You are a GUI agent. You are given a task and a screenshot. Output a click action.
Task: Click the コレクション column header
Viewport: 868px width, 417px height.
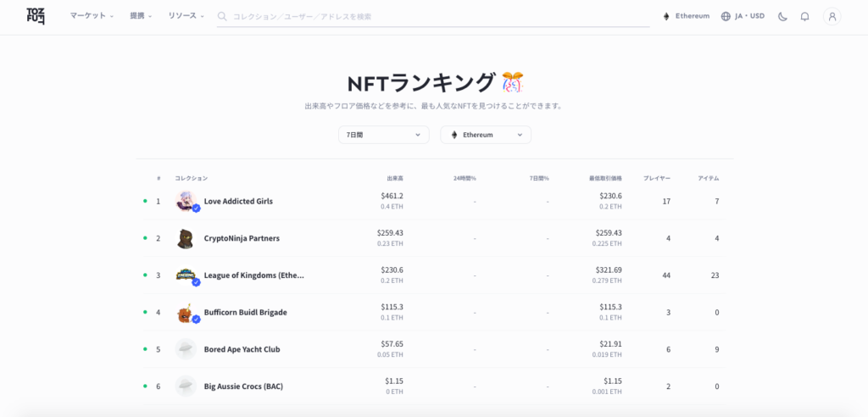[192, 178]
